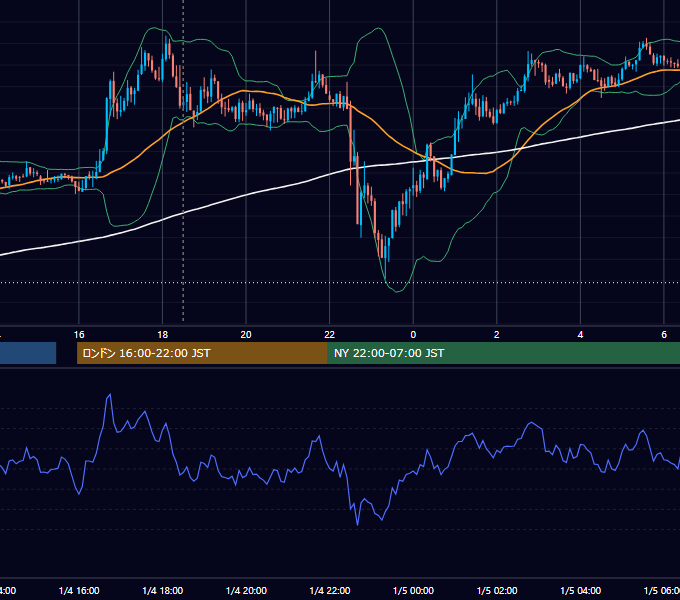Click the blue session bar before London
The height and width of the screenshot is (600, 680).
28,353
